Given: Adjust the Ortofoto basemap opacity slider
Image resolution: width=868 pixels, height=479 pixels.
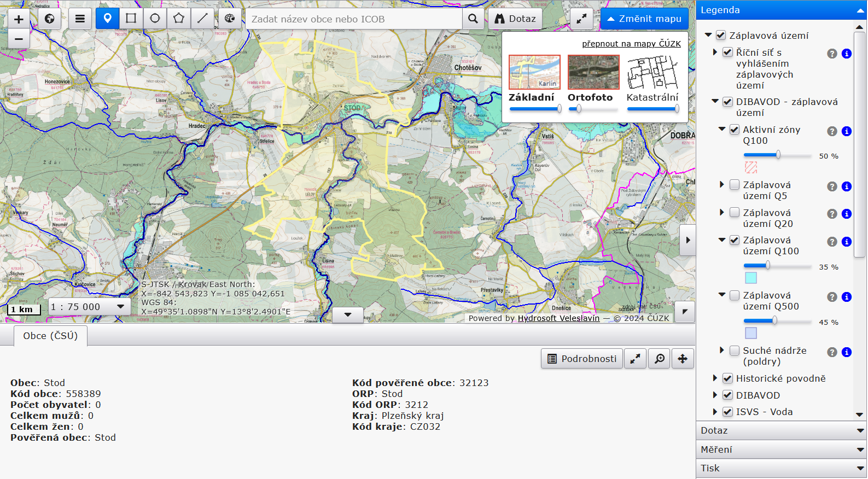Looking at the screenshot, I should tap(593, 109).
